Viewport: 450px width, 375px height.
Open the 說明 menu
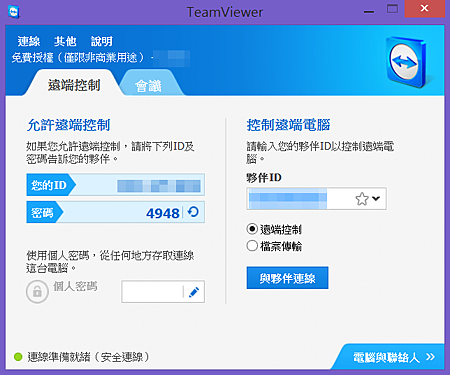102,41
